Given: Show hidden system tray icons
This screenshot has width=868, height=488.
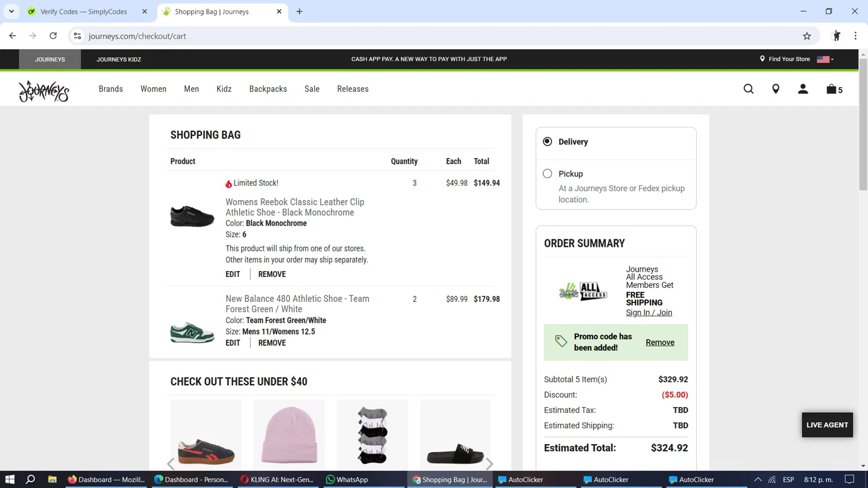Looking at the screenshot, I should coord(757,479).
